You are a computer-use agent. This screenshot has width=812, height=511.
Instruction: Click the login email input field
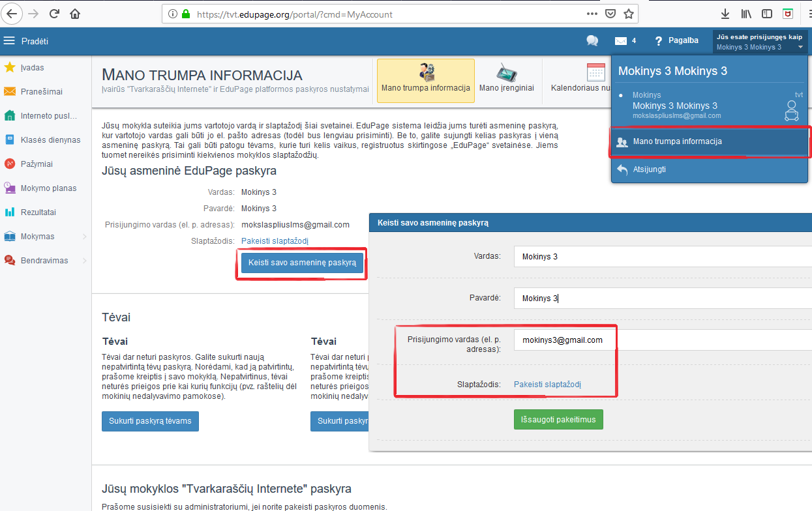565,340
